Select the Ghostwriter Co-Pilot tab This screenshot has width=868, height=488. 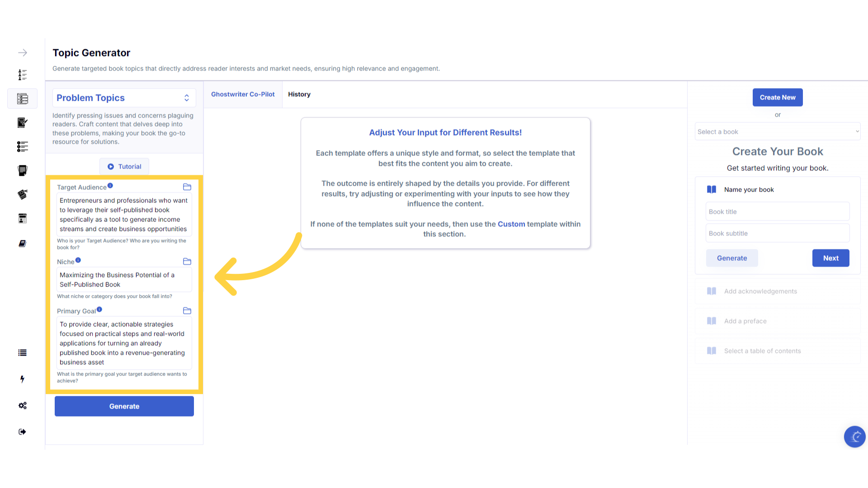243,94
